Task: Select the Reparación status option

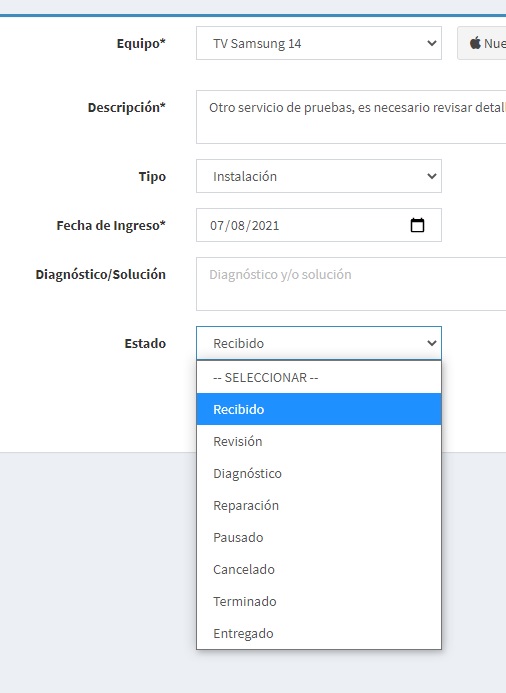Action: point(319,506)
